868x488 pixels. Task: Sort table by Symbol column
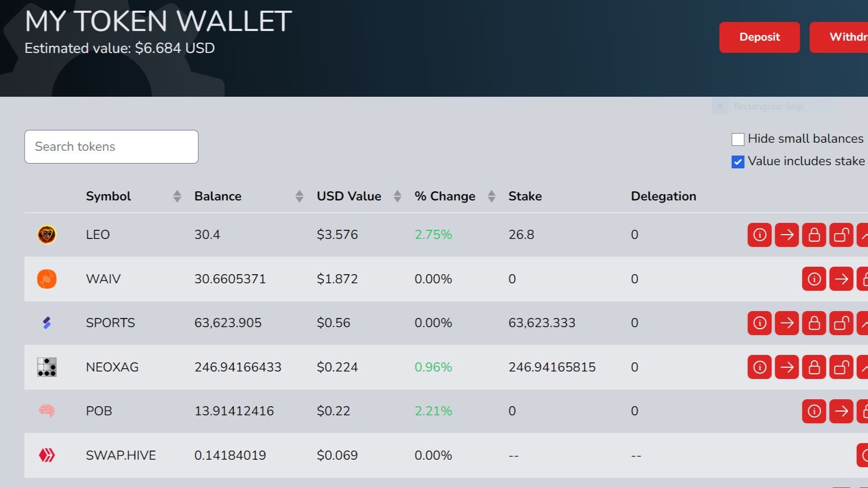tap(177, 196)
